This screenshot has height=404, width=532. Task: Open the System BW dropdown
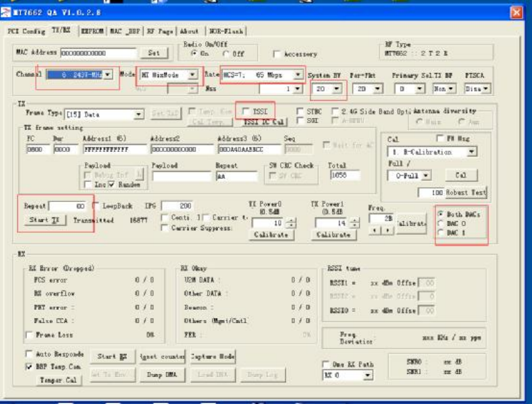coord(337,89)
